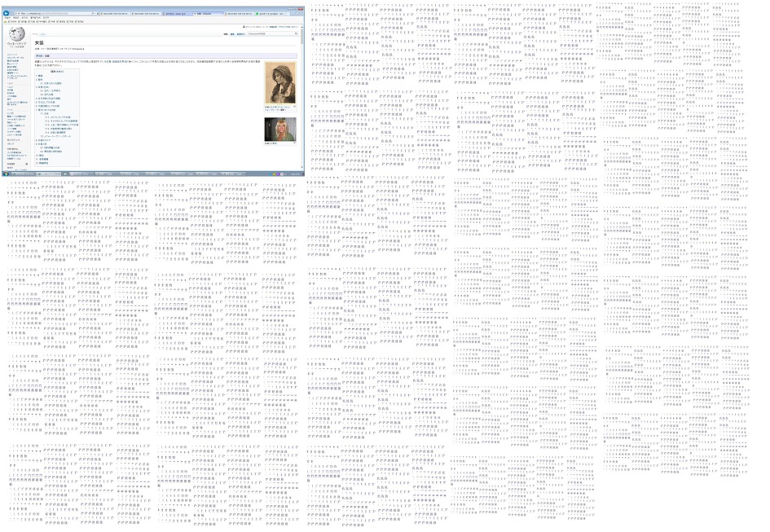The width and height of the screenshot is (770, 532).
Task: Click the Windows Start orb
Action: [x=5, y=174]
